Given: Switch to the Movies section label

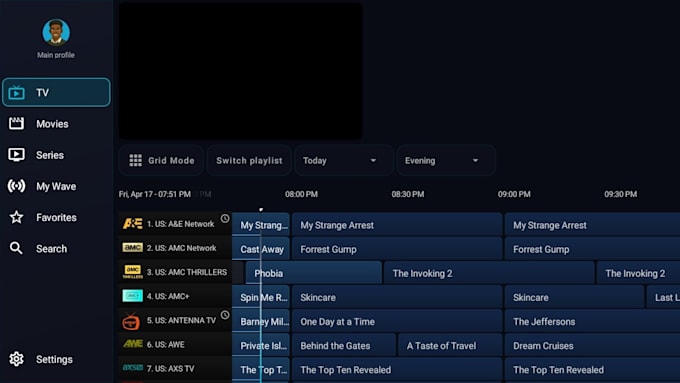Looking at the screenshot, I should pos(52,124).
